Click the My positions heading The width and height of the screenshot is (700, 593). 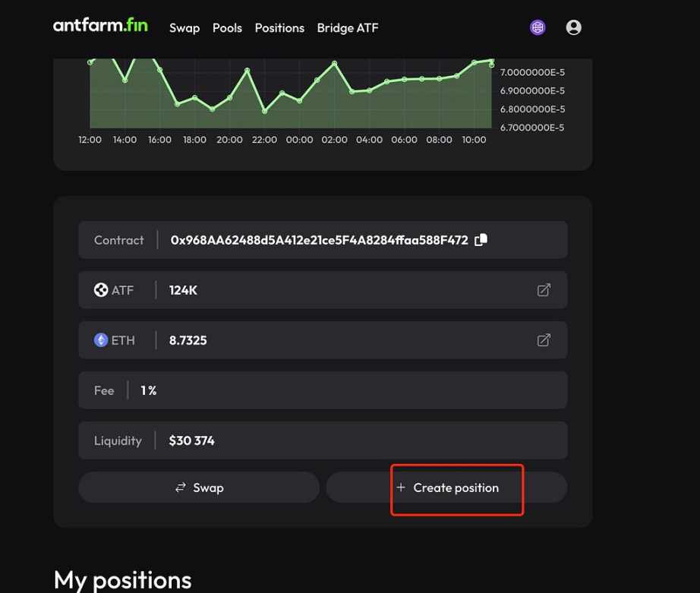tap(123, 580)
